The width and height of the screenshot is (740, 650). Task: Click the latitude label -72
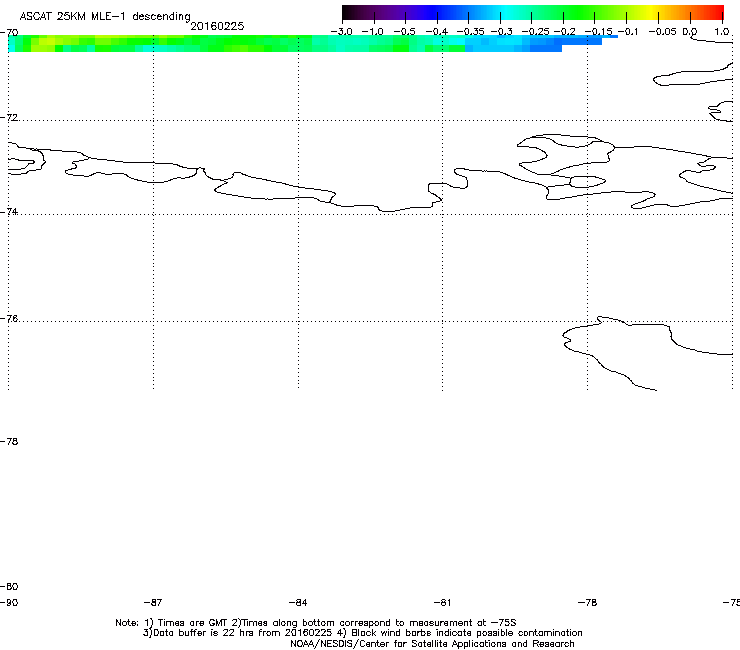pyautogui.click(x=9, y=117)
